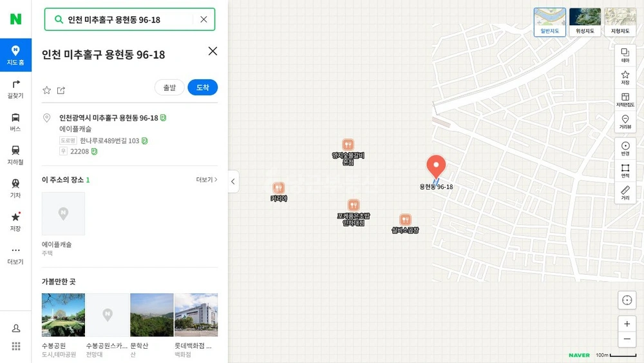644x363 pixels.
Task: Toggle the 저장 saved places map layer
Action: click(625, 77)
